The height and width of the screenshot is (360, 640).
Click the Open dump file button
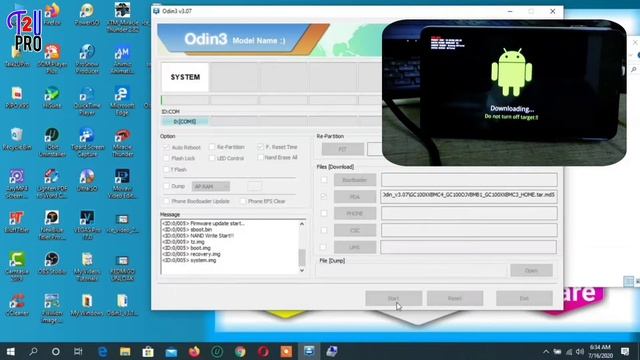click(531, 270)
